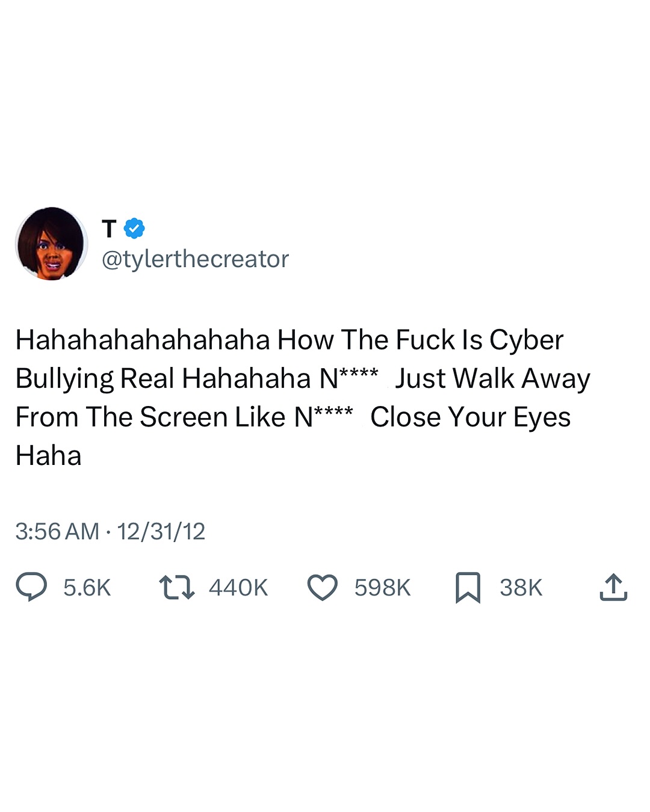View the 598K likes count

coord(383,588)
